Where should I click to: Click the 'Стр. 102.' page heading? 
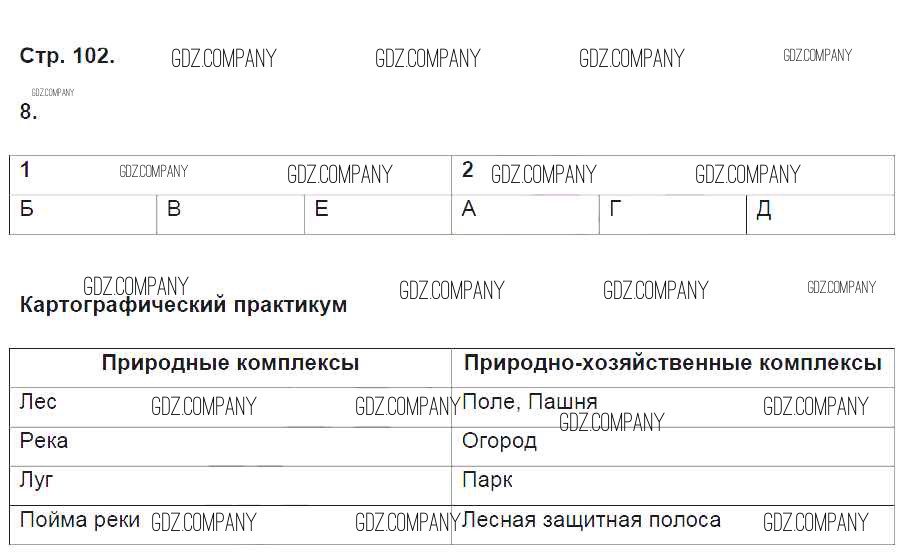(67, 57)
